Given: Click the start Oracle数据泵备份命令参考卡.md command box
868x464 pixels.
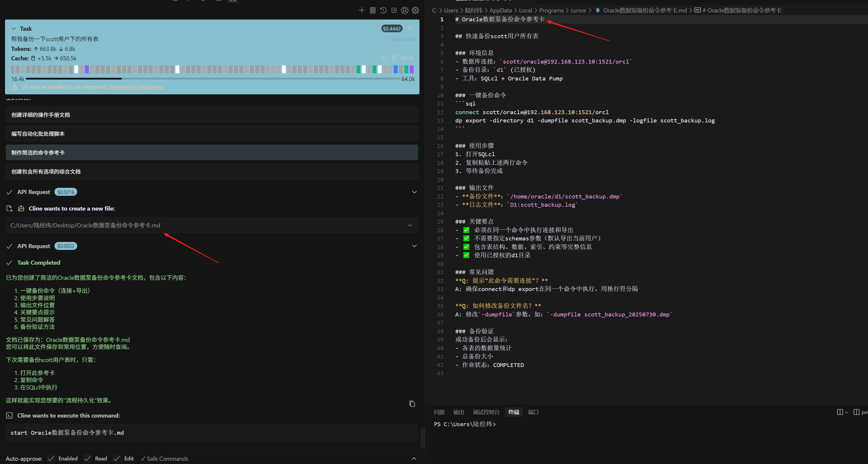Looking at the screenshot, I should (x=212, y=433).
